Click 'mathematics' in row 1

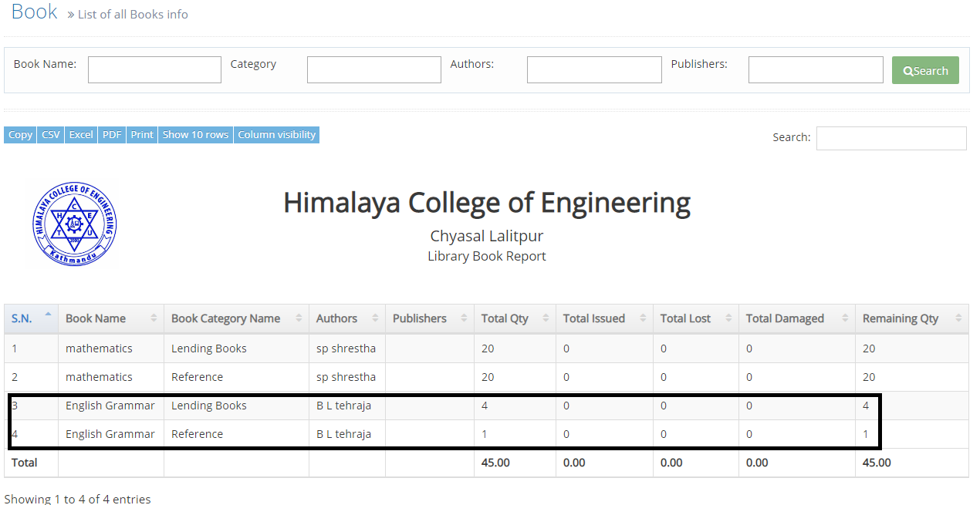99,348
